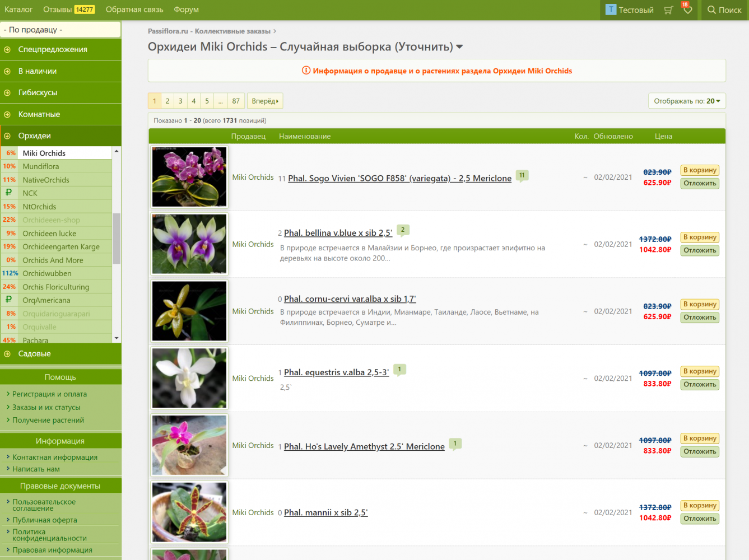749x560 pixels.
Task: Go to page 87 in pagination
Action: (x=236, y=101)
